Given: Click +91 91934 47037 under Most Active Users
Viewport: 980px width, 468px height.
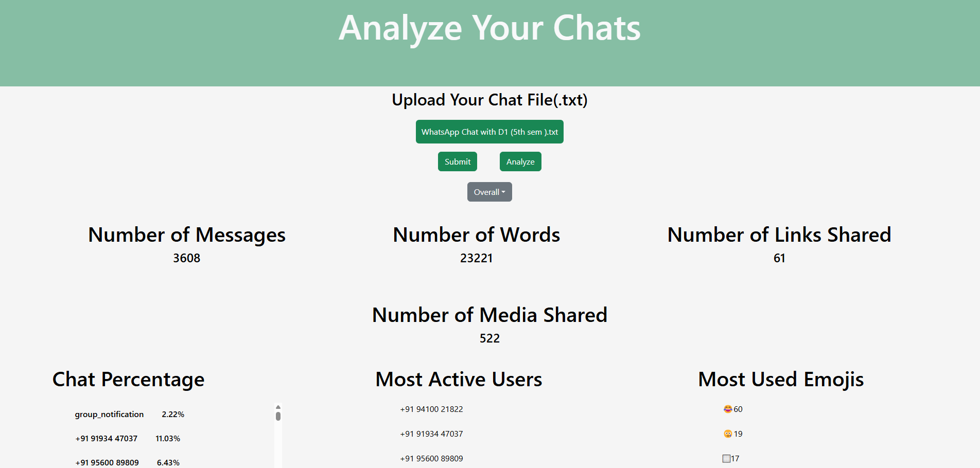Looking at the screenshot, I should coord(431,434).
